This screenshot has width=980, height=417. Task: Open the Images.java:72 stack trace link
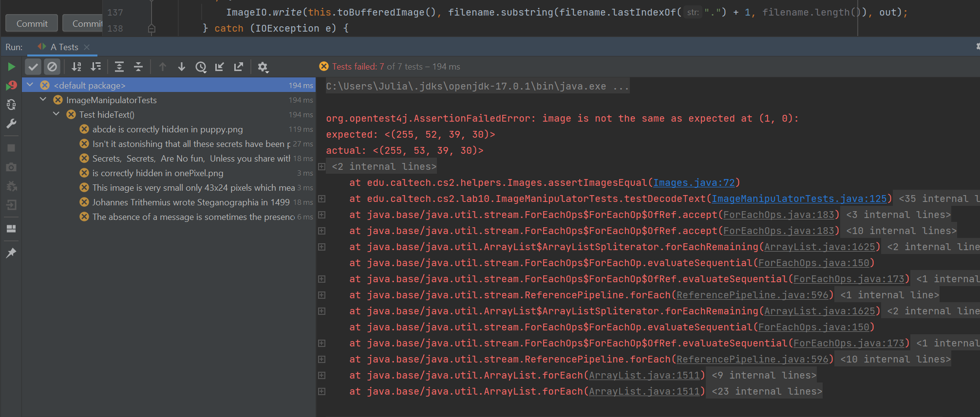click(694, 182)
